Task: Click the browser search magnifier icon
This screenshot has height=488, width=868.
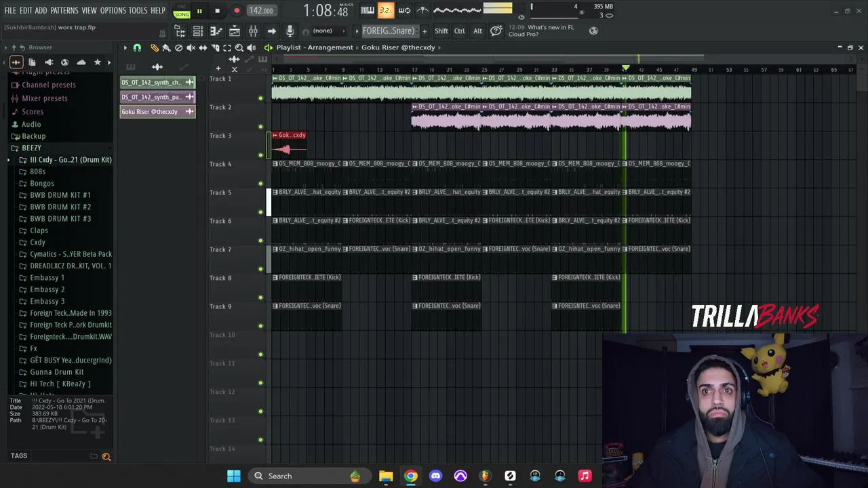Action: click(x=106, y=457)
